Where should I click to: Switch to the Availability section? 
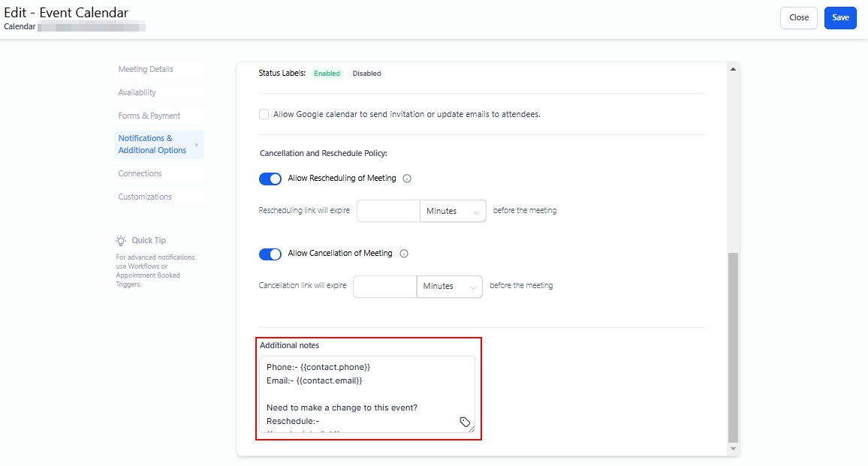(x=137, y=92)
